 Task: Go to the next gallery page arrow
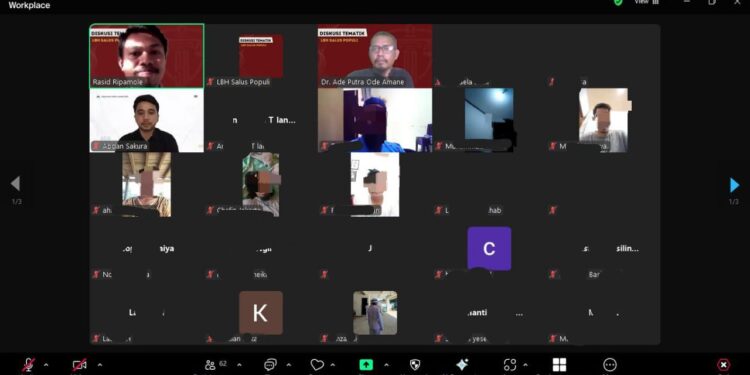(734, 185)
